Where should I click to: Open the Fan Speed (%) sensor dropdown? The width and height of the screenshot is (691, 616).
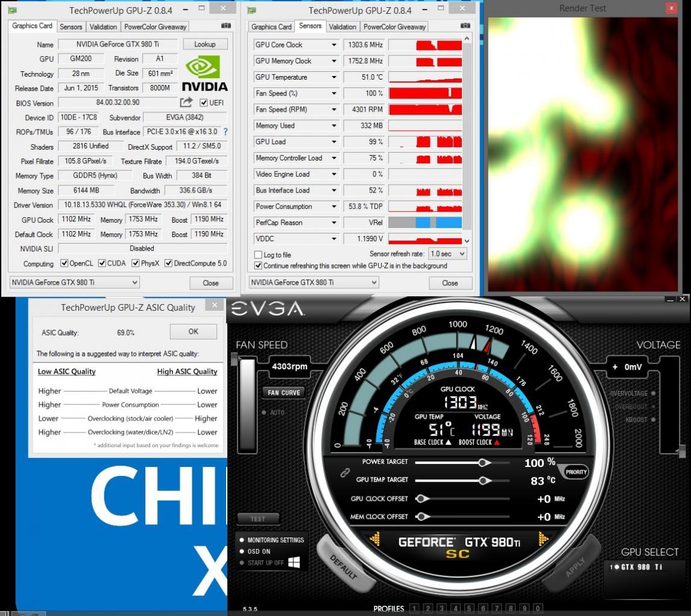pos(334,94)
